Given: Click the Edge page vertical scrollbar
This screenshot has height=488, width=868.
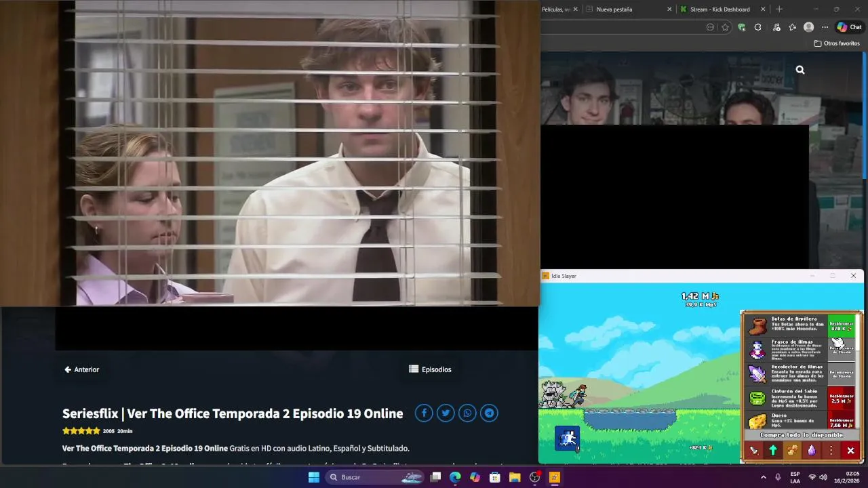Looking at the screenshot, I should 865,115.
